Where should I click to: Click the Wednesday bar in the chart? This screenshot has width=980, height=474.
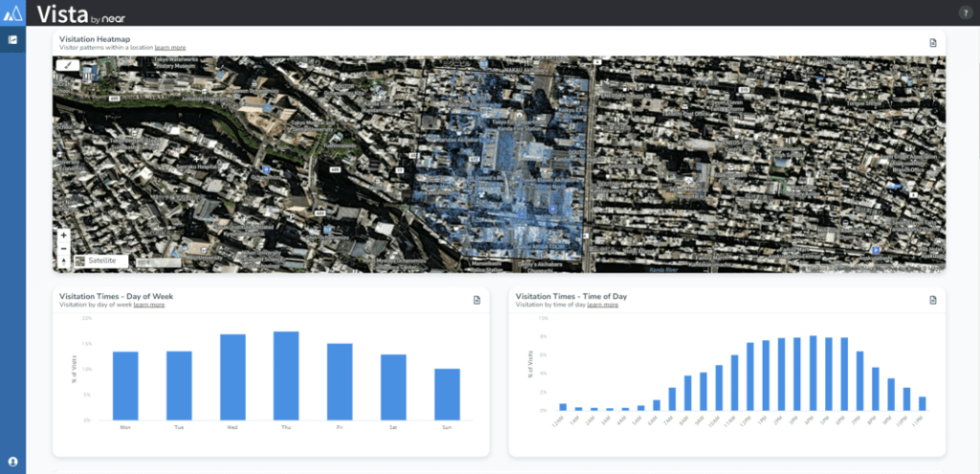[233, 376]
